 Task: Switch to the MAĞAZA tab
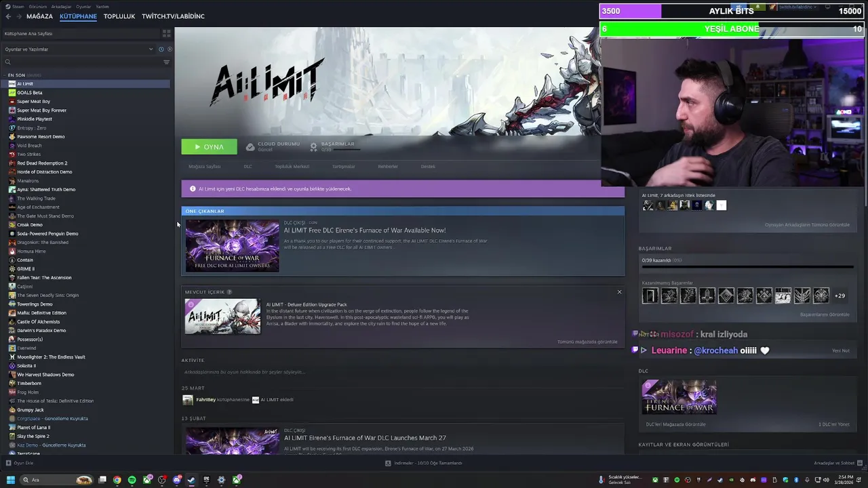39,16
